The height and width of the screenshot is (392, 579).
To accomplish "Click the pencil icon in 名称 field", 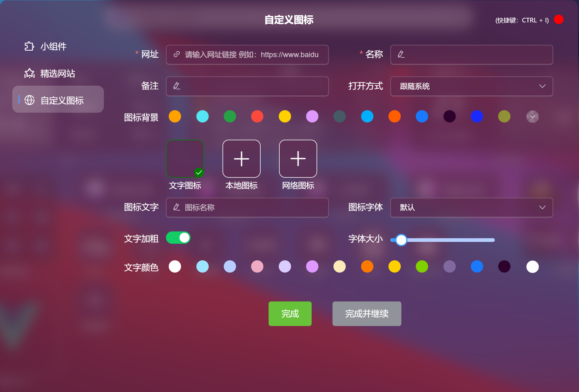I will pyautogui.click(x=401, y=54).
